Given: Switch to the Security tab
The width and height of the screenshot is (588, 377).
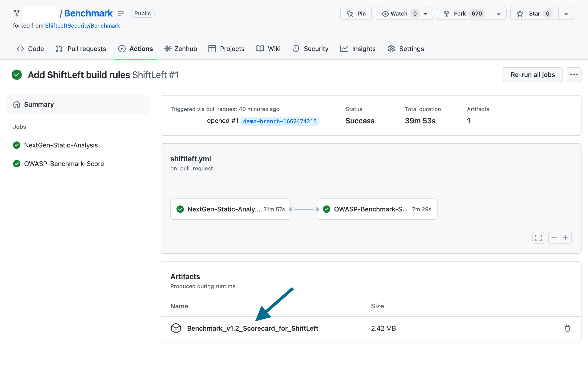Looking at the screenshot, I should (310, 49).
